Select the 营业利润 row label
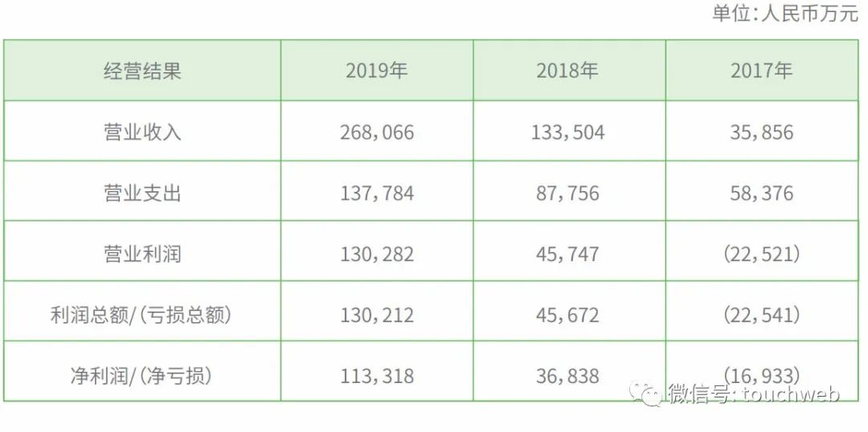 [143, 254]
